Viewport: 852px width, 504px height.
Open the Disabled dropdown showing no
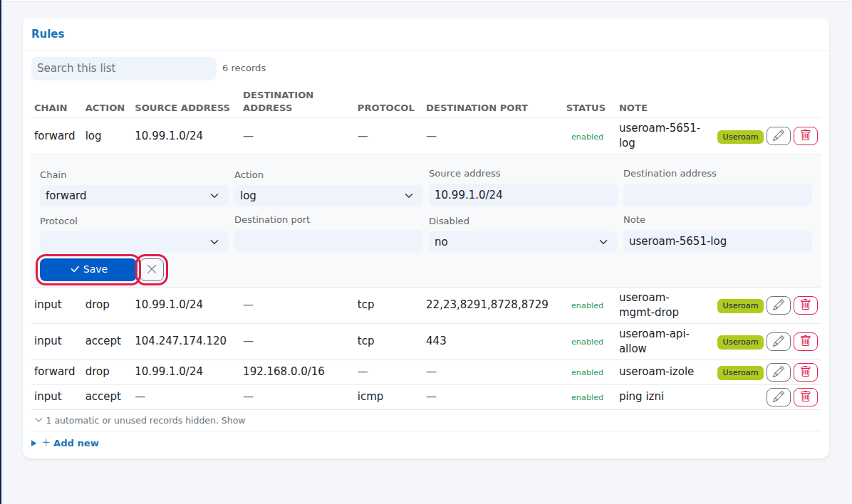pos(523,242)
